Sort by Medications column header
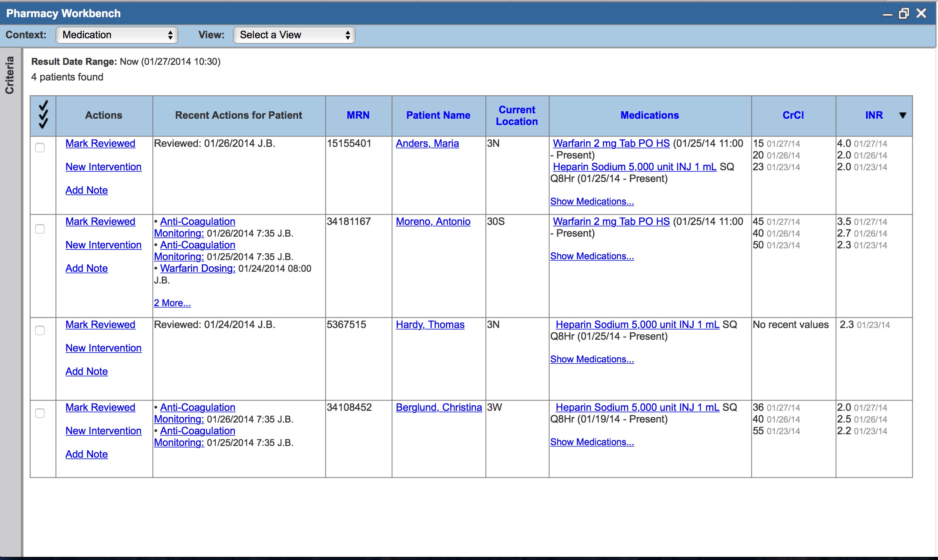Screen dimensions: 938x560 [650, 115]
